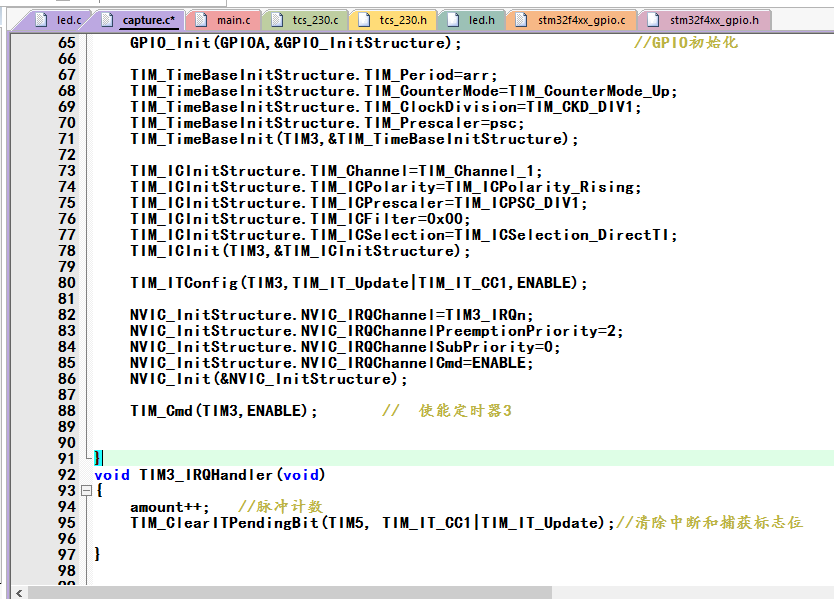The image size is (834, 599).
Task: Click the file icon on main.c tab
Action: pos(201,20)
